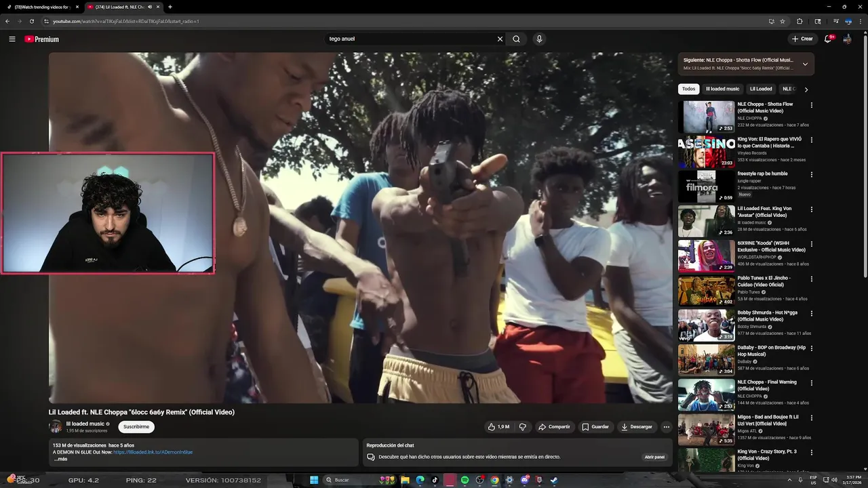Run search with the magnifier button

[516, 39]
